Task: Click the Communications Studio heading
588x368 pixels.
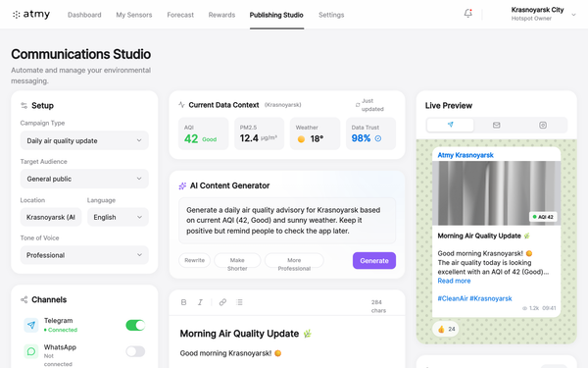Action: 81,54
